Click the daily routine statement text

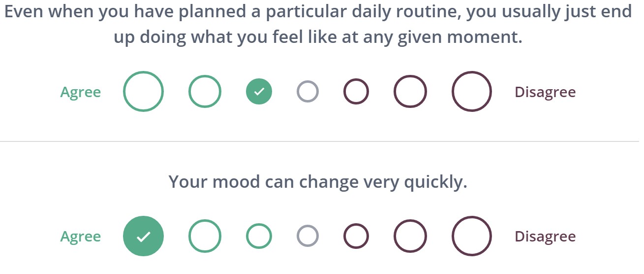[x=318, y=24]
